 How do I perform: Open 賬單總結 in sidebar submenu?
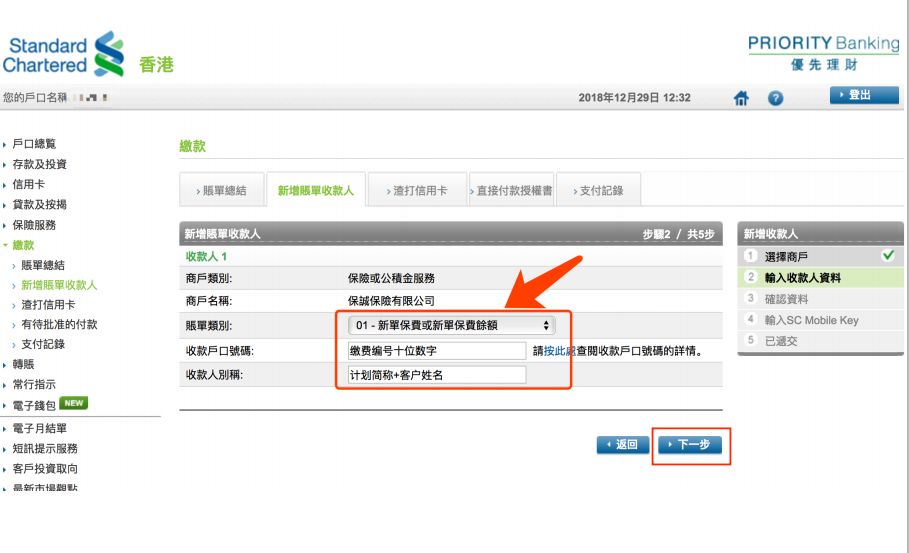tap(42, 265)
